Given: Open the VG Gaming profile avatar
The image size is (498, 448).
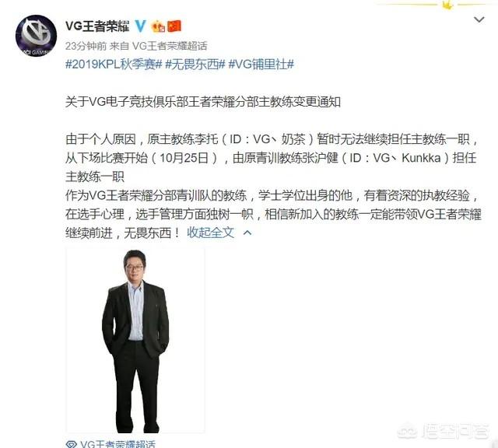Looking at the screenshot, I should coord(37,36).
